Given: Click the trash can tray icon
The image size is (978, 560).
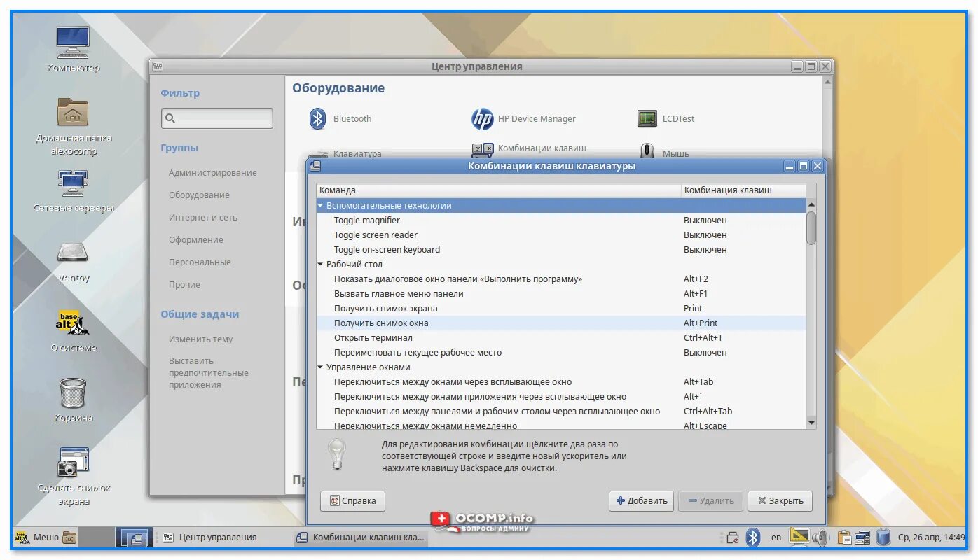Looking at the screenshot, I should [x=883, y=538].
